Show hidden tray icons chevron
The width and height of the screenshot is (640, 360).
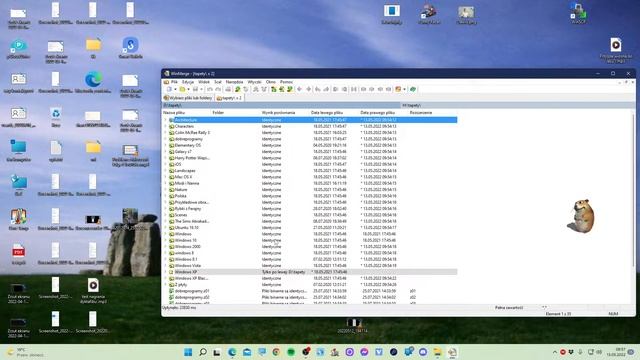[x=554, y=352]
